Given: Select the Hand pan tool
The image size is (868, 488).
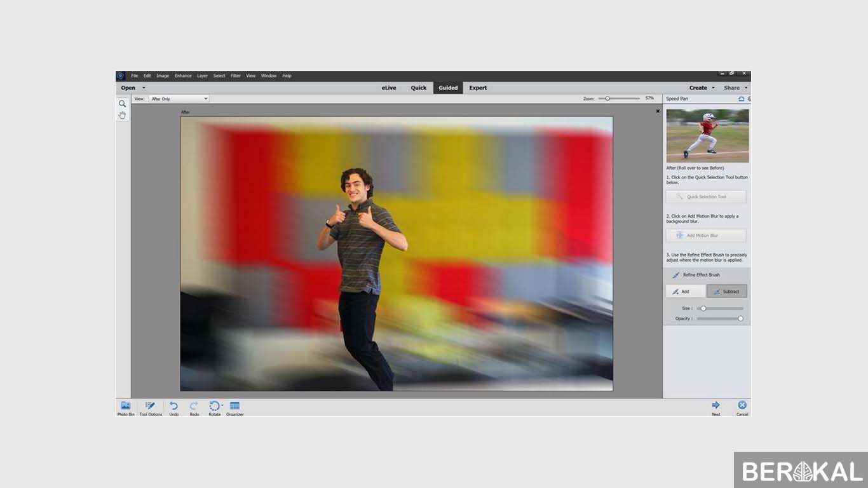Looking at the screenshot, I should pos(123,115).
